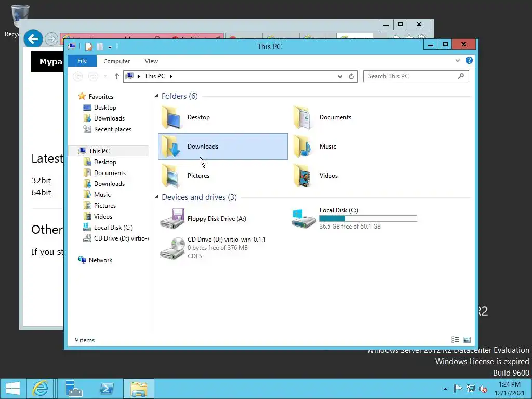The width and height of the screenshot is (532, 399).
Task: Open Server Manager from taskbar
Action: [x=74, y=389]
